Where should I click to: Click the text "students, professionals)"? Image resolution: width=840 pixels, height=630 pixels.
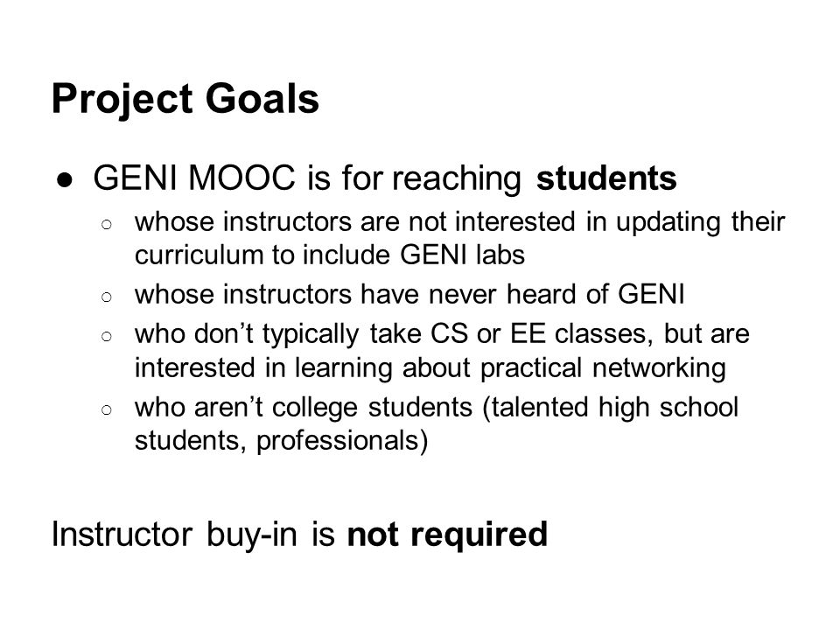(x=281, y=441)
